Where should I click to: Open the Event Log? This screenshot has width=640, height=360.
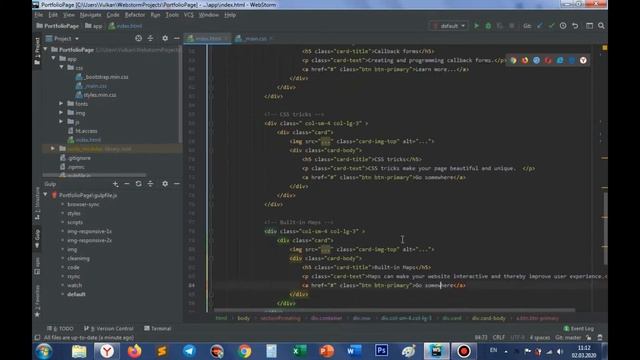coord(578,329)
